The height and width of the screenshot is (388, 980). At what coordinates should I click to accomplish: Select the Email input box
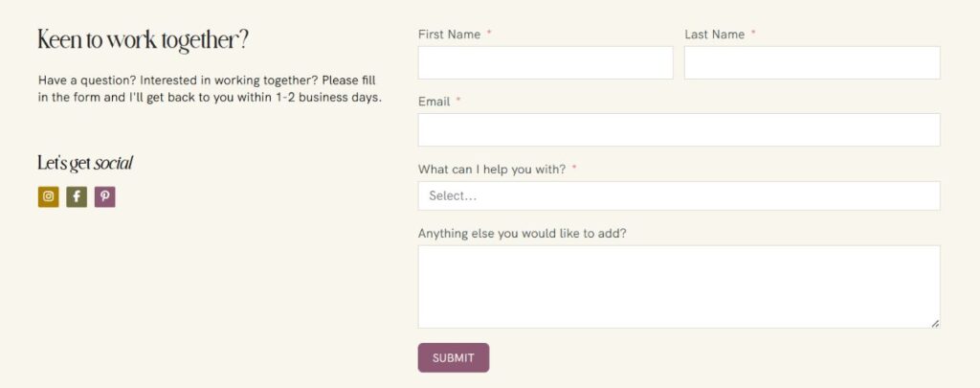tap(679, 129)
